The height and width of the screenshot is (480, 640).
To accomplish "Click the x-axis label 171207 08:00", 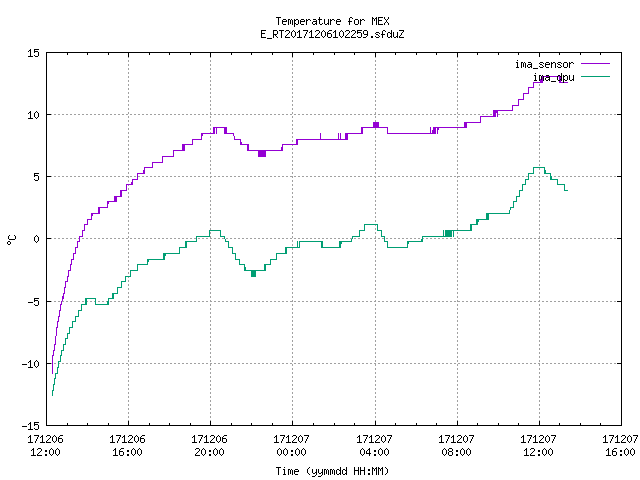I will click(x=456, y=446).
